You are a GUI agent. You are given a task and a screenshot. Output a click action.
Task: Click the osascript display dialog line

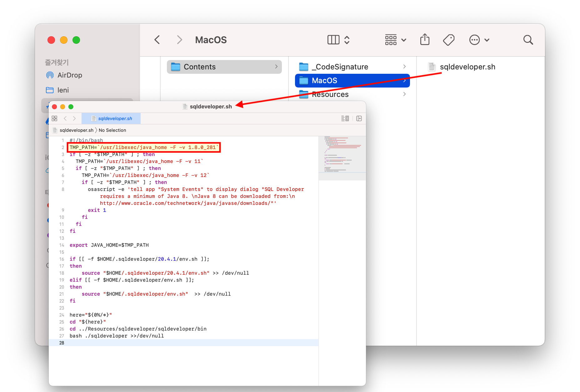click(196, 189)
